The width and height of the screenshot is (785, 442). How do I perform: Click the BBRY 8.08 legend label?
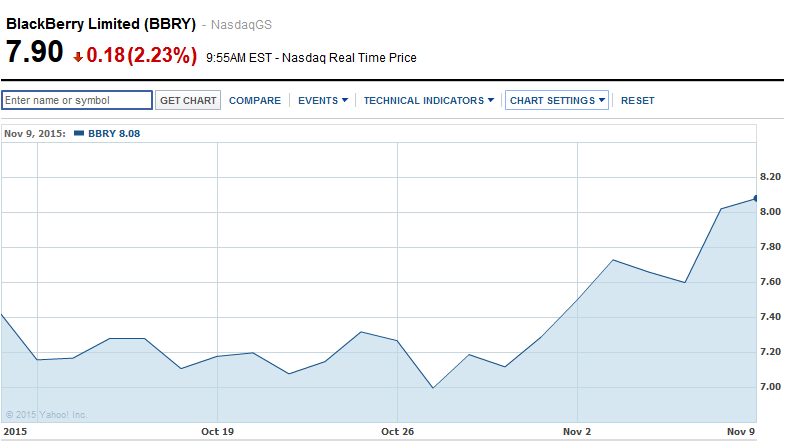pos(114,134)
